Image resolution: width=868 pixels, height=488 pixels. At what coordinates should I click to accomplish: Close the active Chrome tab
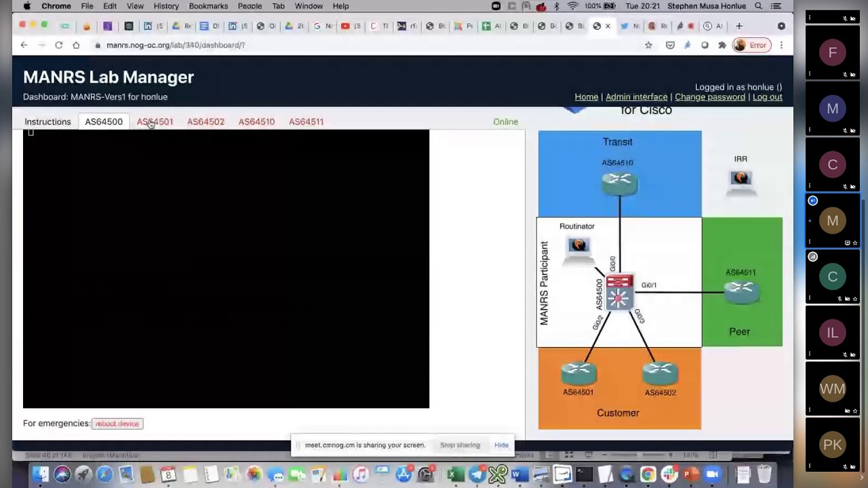tap(608, 26)
